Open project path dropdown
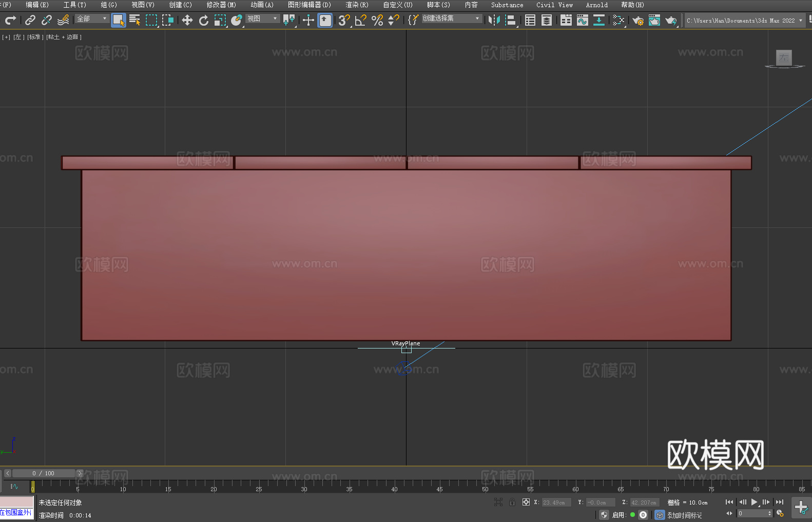This screenshot has width=812, height=522. (x=744, y=21)
